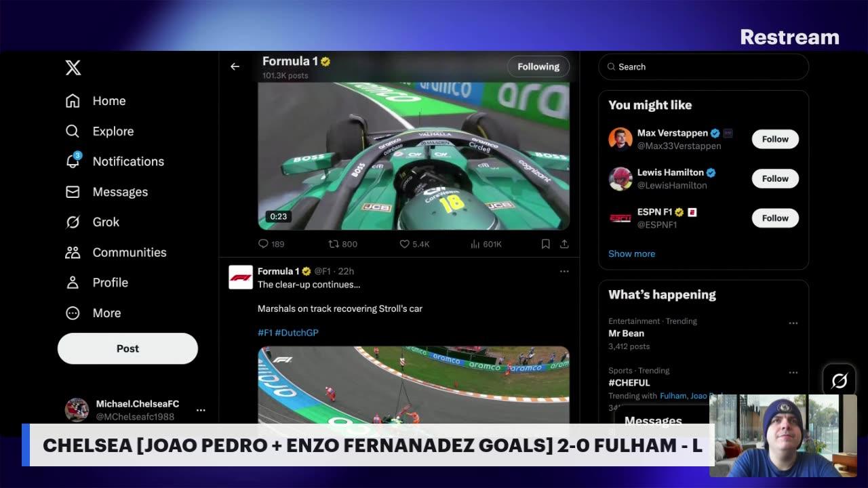
Task: Open the marshals track recovery video
Action: point(414,385)
